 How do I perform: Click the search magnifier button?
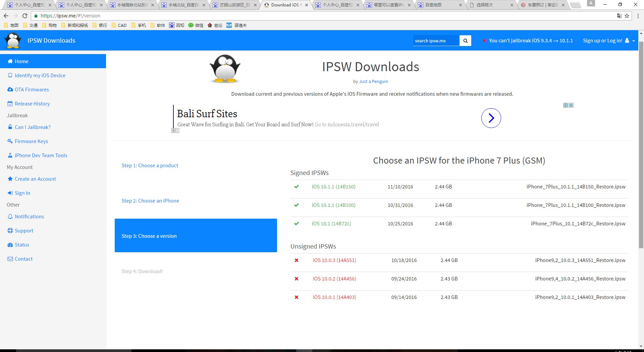tap(465, 41)
